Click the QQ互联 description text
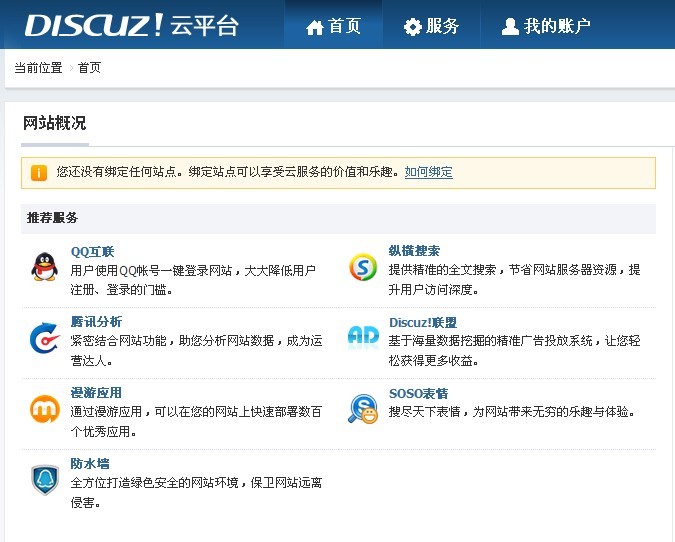This screenshot has width=675, height=542. coord(193,280)
